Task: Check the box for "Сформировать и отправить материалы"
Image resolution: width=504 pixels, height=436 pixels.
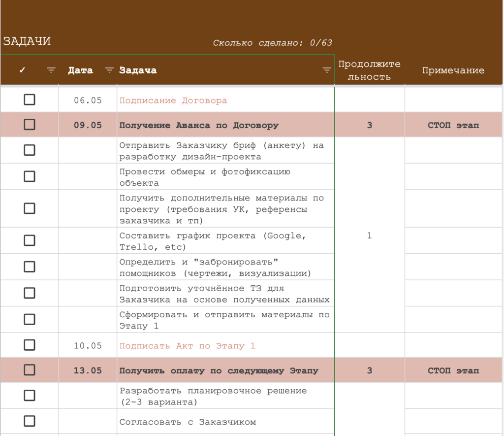Action: 29,319
